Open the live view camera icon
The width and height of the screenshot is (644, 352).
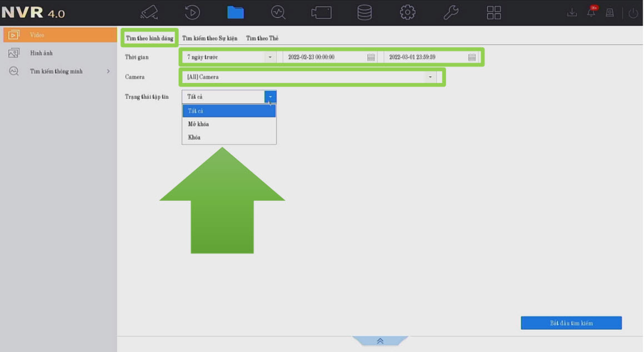(149, 12)
